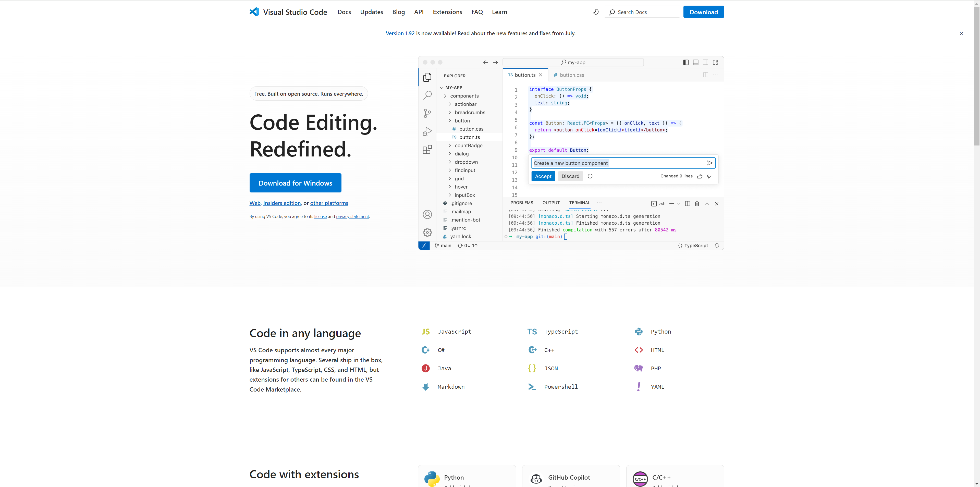Select the TERMINAL panel tab

point(579,203)
